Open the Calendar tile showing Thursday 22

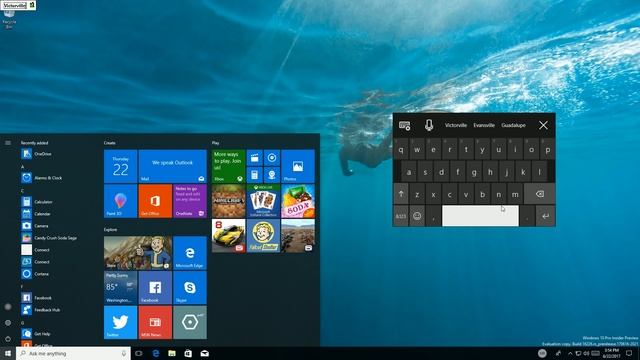(x=120, y=166)
